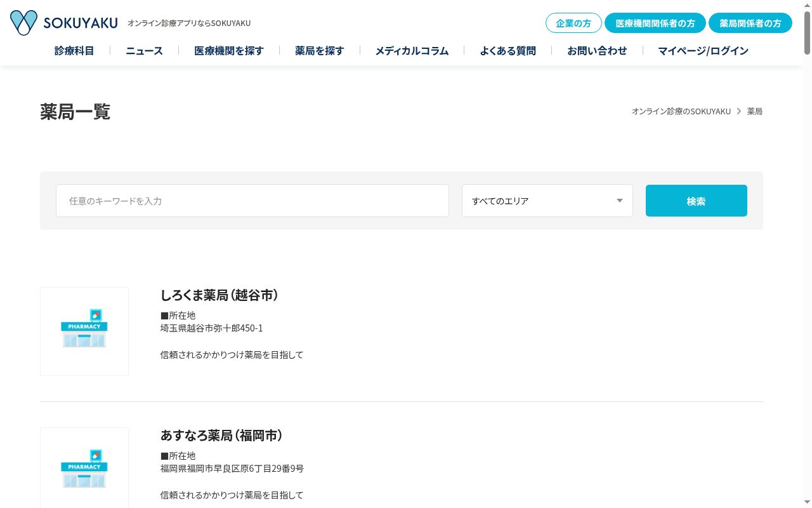Open the 企業の方 button
The image size is (812, 508).
[x=573, y=23]
